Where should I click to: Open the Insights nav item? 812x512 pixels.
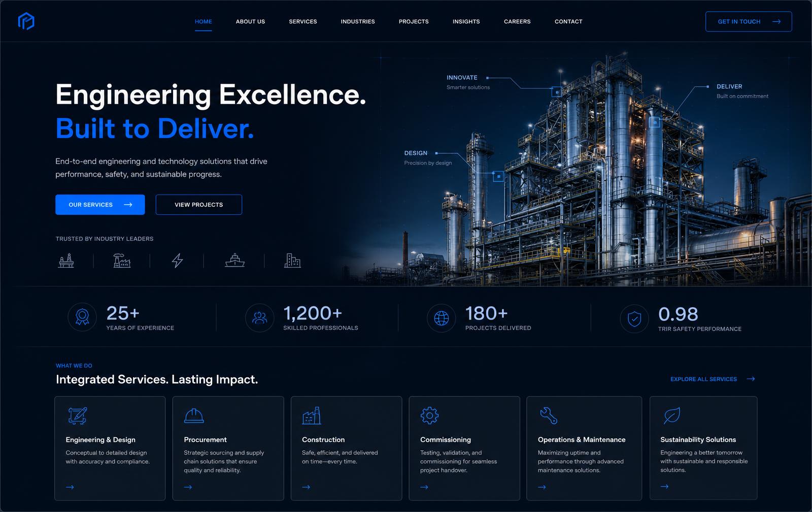point(466,21)
